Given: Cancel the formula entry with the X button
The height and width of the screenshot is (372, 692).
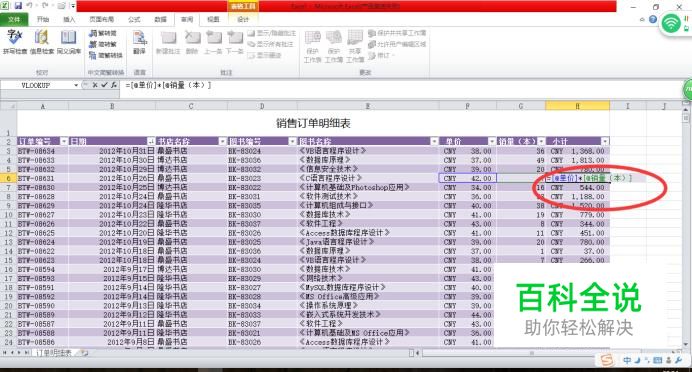Looking at the screenshot, I should [x=95, y=85].
